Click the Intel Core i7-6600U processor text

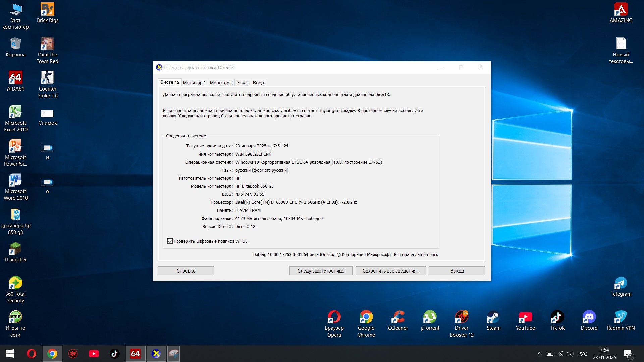tap(296, 202)
